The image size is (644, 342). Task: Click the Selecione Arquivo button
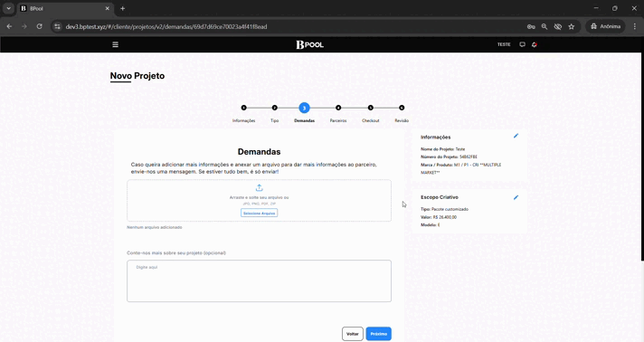click(x=260, y=213)
